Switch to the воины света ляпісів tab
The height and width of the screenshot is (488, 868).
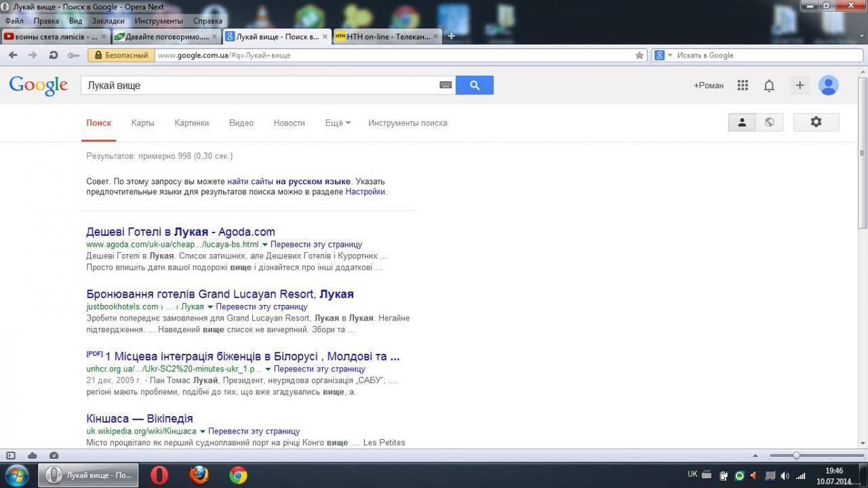56,37
